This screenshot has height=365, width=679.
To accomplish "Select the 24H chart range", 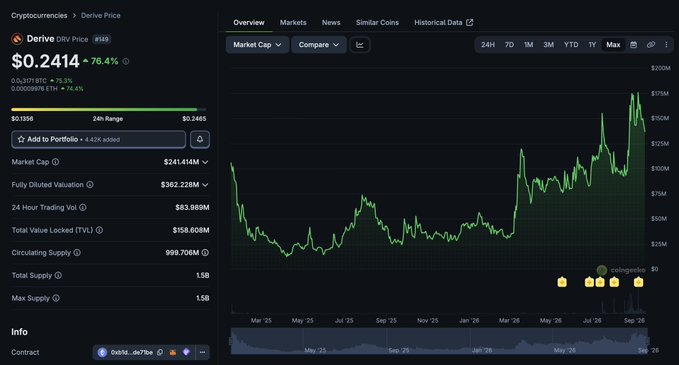I will coord(488,45).
